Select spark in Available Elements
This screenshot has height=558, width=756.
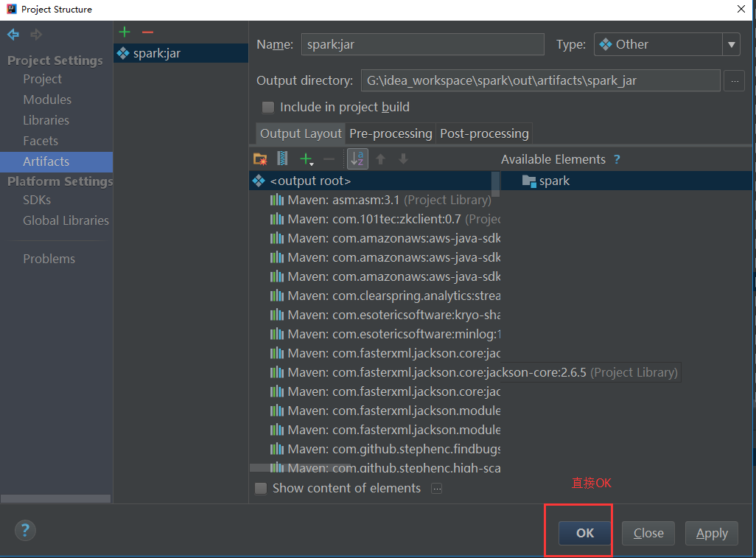point(627,181)
